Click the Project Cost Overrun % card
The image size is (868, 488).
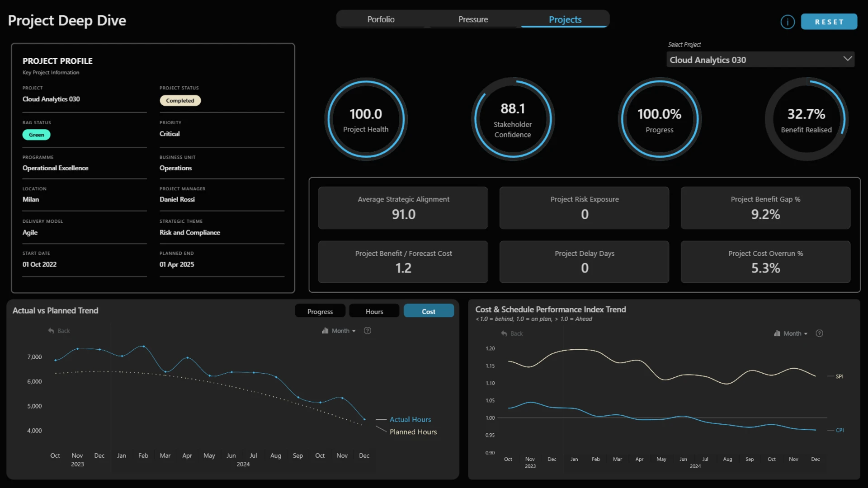point(765,262)
